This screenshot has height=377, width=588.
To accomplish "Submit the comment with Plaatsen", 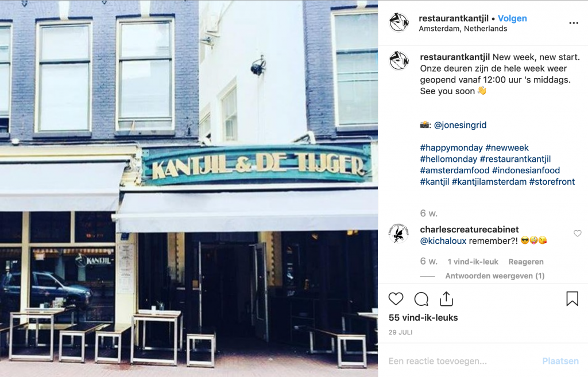I will coord(560,361).
